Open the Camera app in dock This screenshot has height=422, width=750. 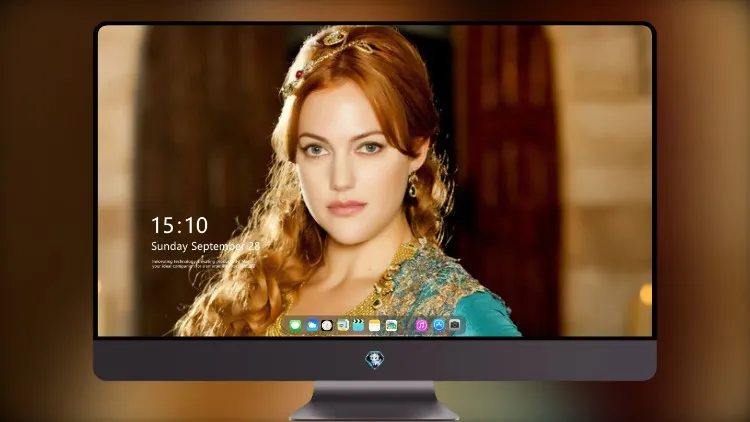pyautogui.click(x=455, y=325)
